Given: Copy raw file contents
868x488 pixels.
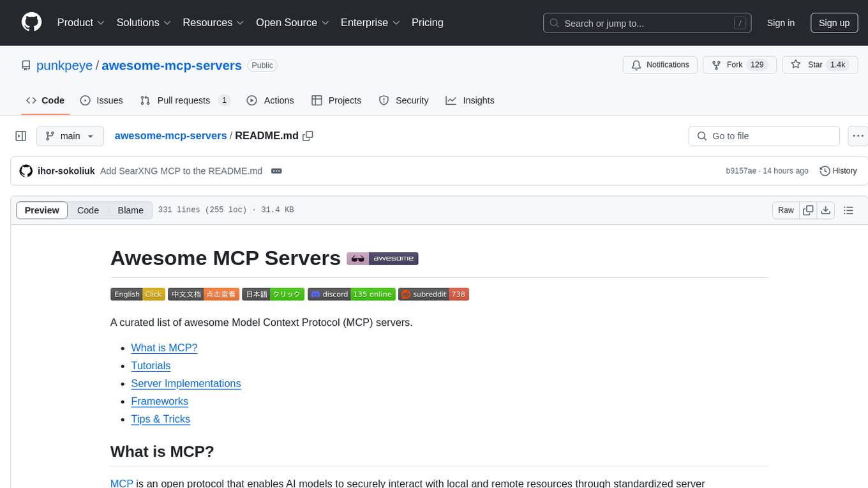Looking at the screenshot, I should pyautogui.click(x=808, y=210).
